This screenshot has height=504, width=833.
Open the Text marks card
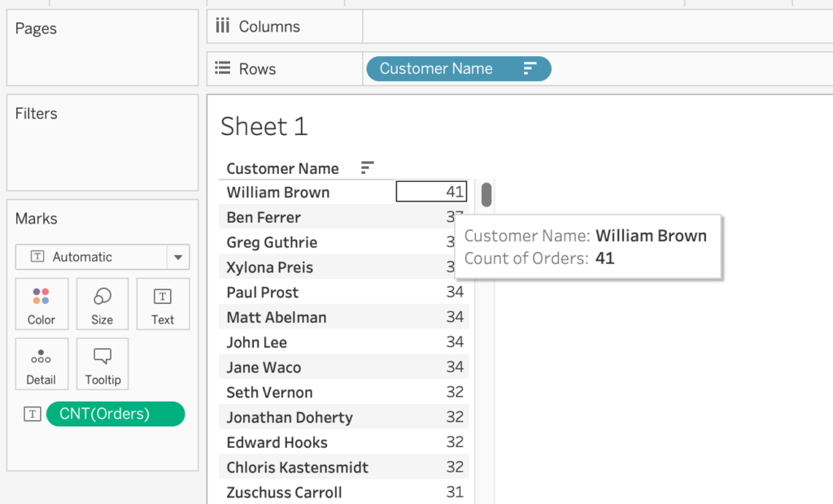[163, 304]
